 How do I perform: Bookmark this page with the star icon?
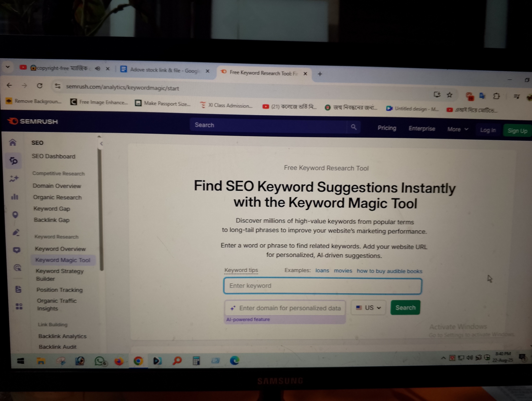(x=449, y=95)
